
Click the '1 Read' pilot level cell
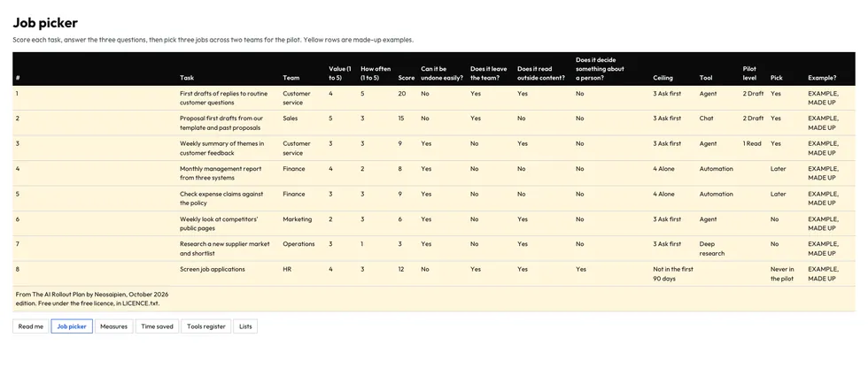pos(752,143)
